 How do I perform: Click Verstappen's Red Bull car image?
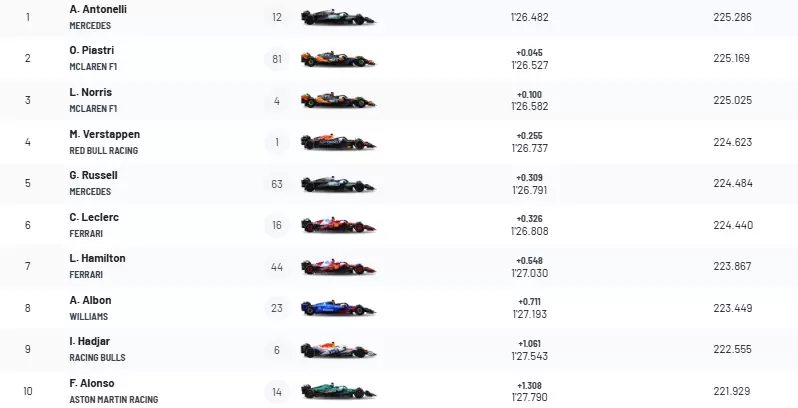tap(338, 142)
